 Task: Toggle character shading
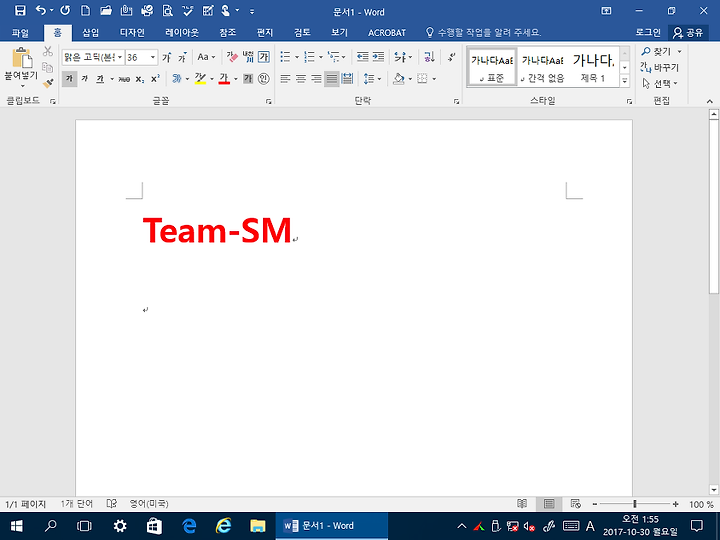248,79
